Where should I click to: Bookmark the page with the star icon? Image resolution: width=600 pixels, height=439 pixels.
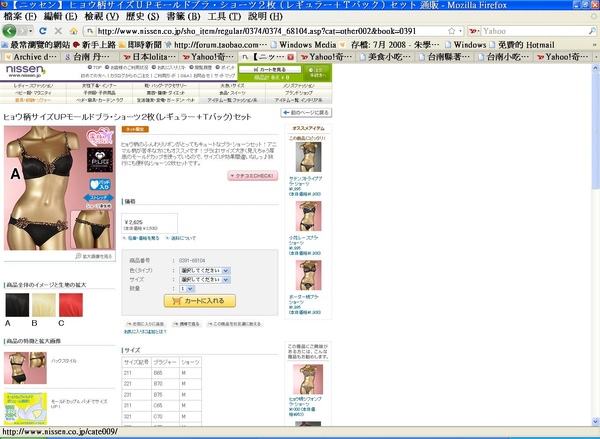(x=452, y=31)
